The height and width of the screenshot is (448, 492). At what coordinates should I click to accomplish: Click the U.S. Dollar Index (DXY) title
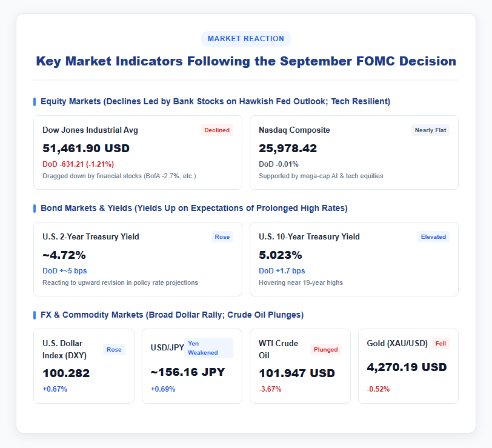(x=64, y=349)
